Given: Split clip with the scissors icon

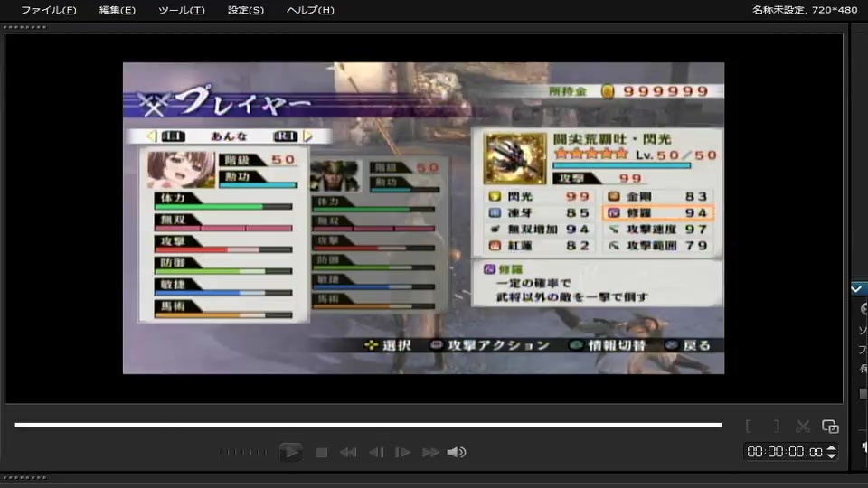Looking at the screenshot, I should point(803,426).
